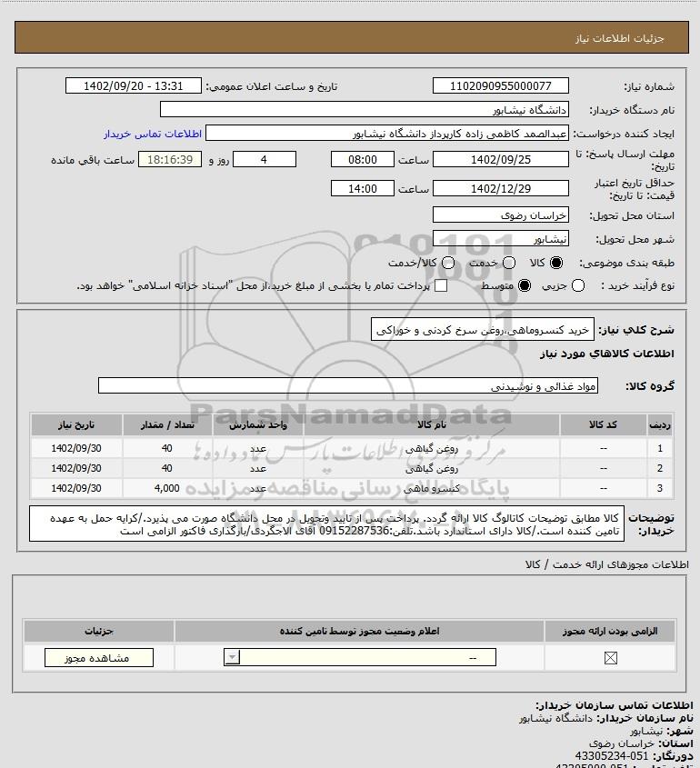Viewport: 700px width, 768px height.
Task: Click the جزئیات column header in license table
Action: (x=99, y=632)
